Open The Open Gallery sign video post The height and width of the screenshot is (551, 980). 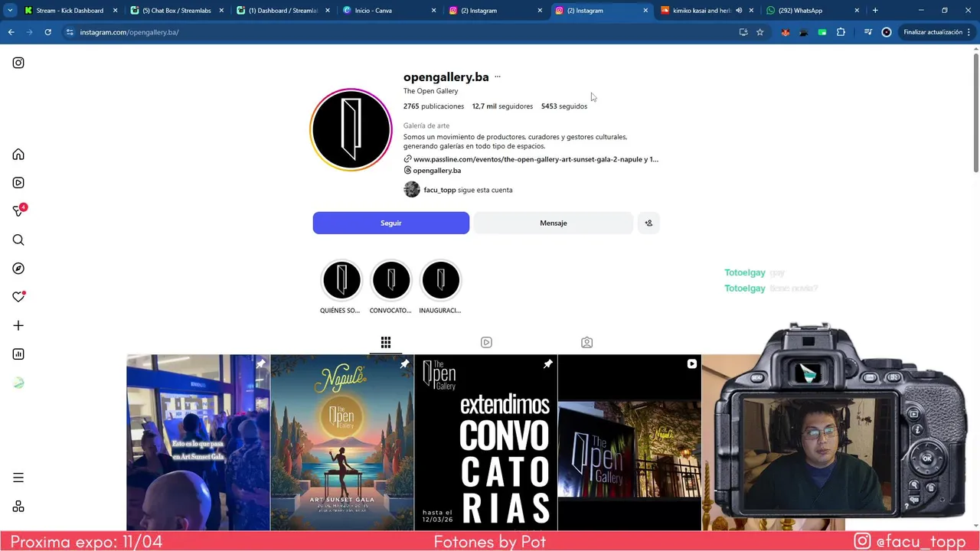pyautogui.click(x=629, y=442)
